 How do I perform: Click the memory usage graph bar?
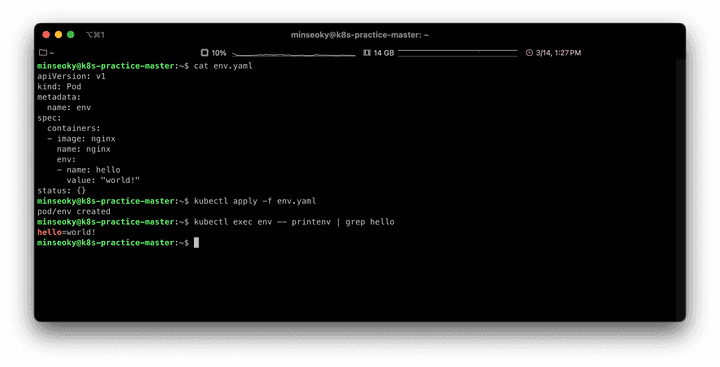pyautogui.click(x=458, y=53)
